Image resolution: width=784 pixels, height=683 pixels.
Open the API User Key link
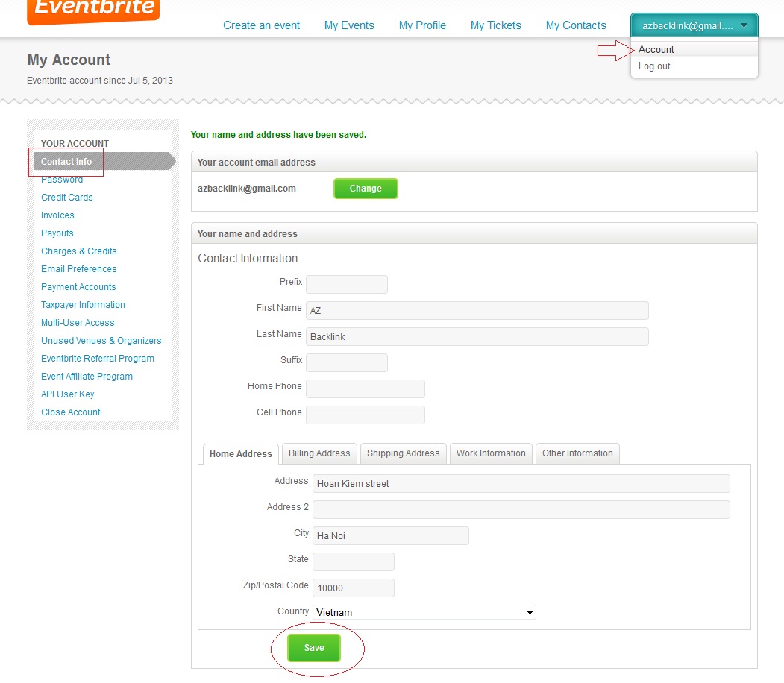point(67,394)
